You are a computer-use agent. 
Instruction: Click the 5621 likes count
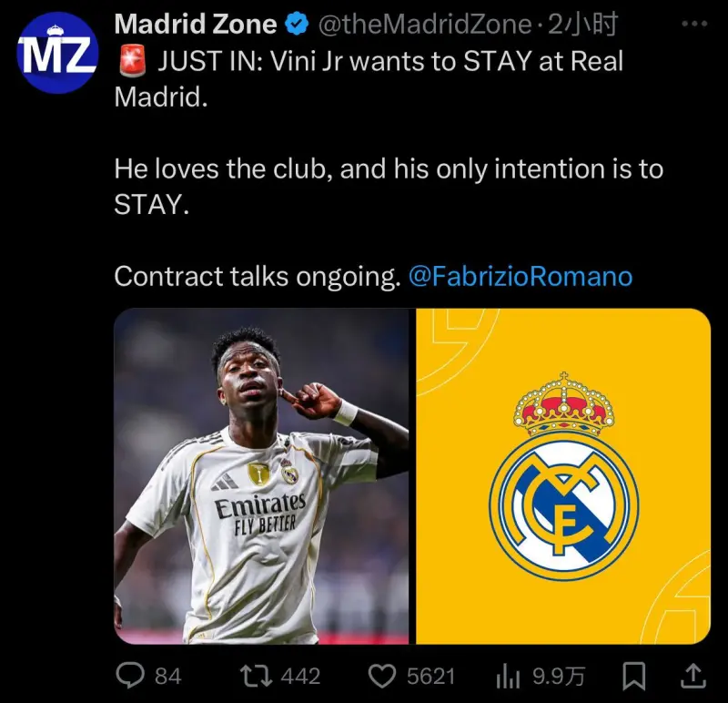click(430, 676)
